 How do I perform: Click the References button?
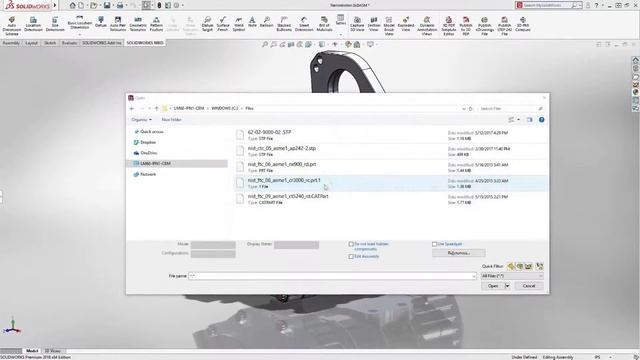pyautogui.click(x=459, y=253)
